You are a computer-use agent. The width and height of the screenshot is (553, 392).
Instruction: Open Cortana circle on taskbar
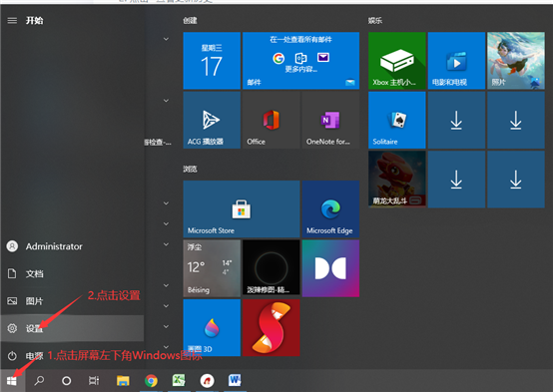[x=66, y=381]
